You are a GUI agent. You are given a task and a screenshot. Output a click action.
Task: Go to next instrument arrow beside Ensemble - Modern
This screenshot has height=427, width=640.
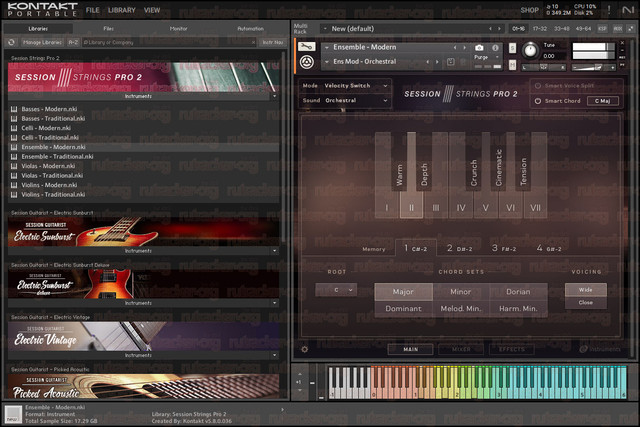point(464,48)
